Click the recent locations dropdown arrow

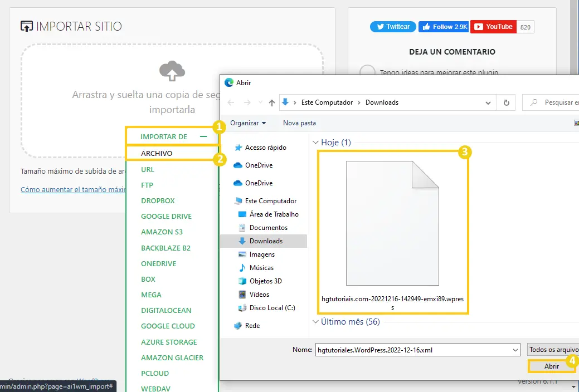pyautogui.click(x=260, y=102)
